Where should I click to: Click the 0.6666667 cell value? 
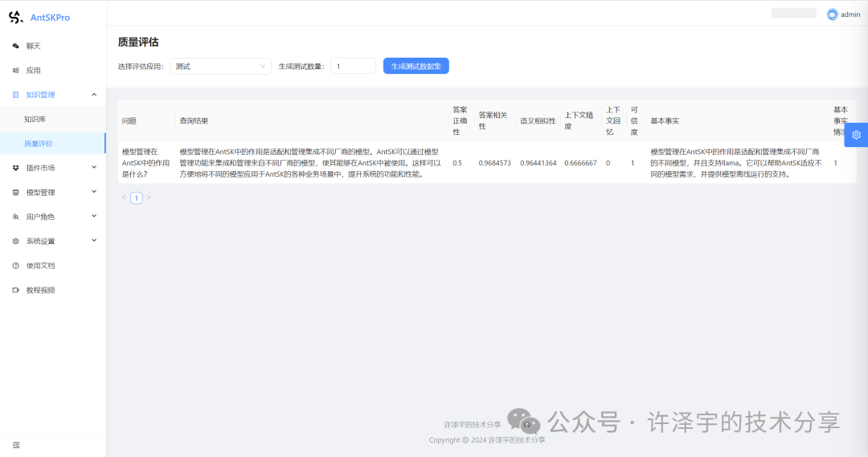click(580, 163)
